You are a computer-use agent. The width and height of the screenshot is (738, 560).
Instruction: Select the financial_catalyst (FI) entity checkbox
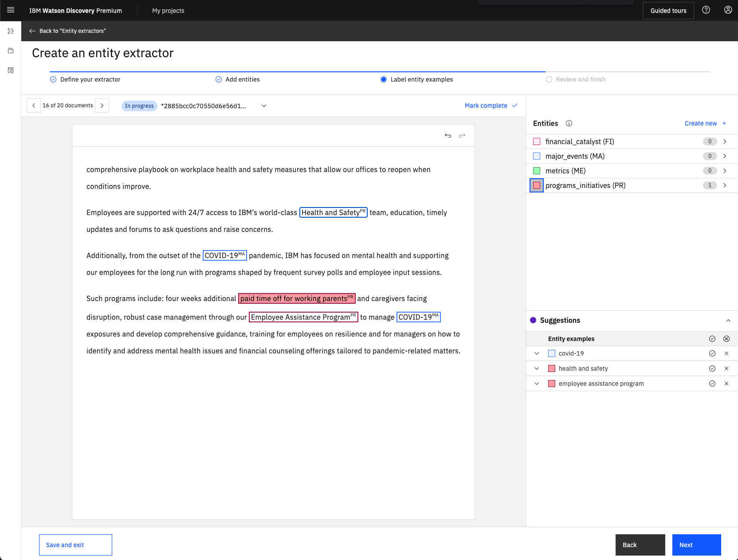[537, 141]
